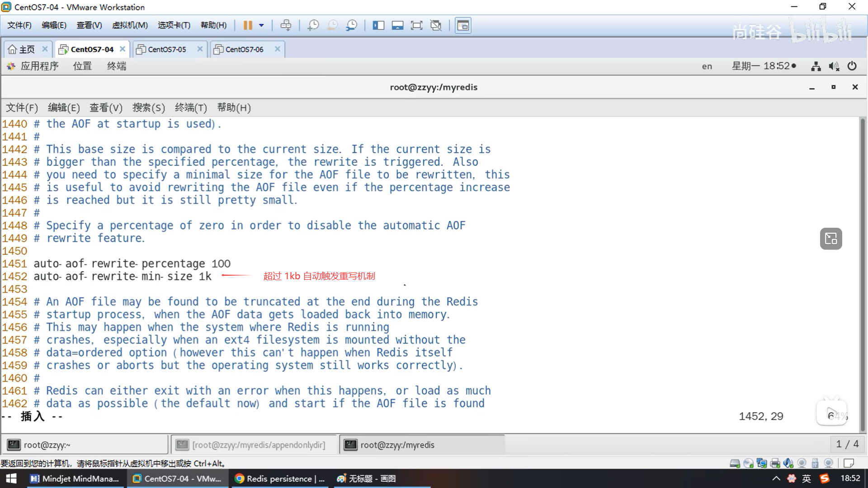868x488 pixels.
Task: Open the 虚拟机(M) menu
Action: click(x=130, y=25)
